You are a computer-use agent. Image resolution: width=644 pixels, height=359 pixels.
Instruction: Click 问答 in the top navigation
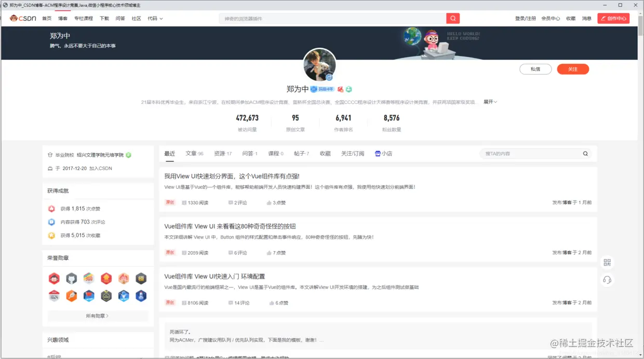[120, 18]
